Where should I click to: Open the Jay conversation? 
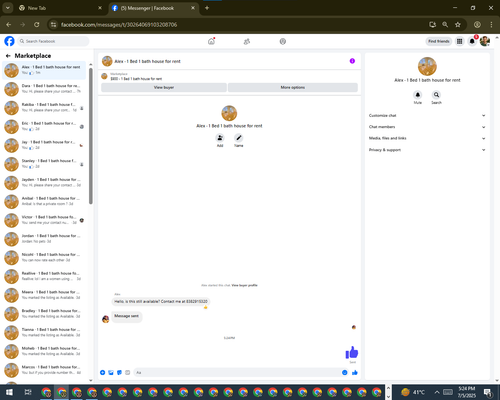(44, 145)
